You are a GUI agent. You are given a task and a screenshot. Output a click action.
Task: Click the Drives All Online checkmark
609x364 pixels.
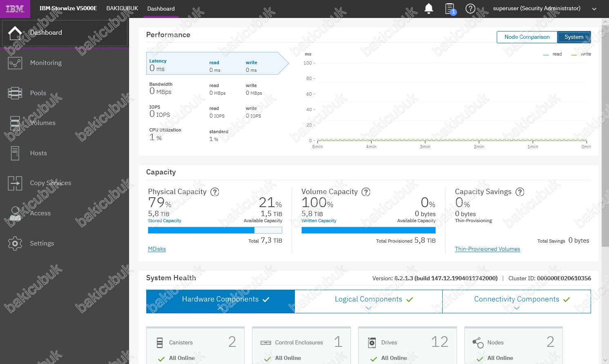click(373, 359)
